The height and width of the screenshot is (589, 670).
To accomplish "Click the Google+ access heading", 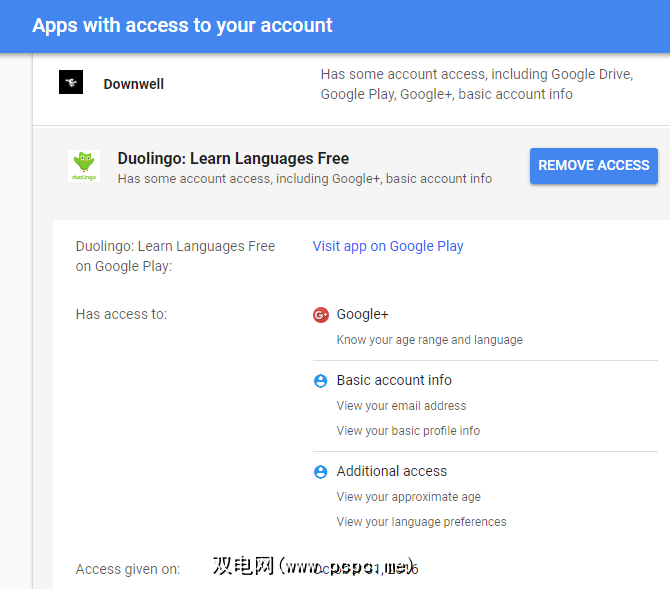I will (362, 314).
